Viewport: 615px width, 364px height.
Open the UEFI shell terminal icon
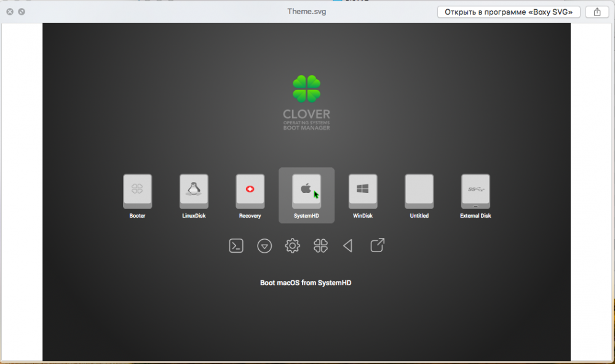pyautogui.click(x=236, y=246)
